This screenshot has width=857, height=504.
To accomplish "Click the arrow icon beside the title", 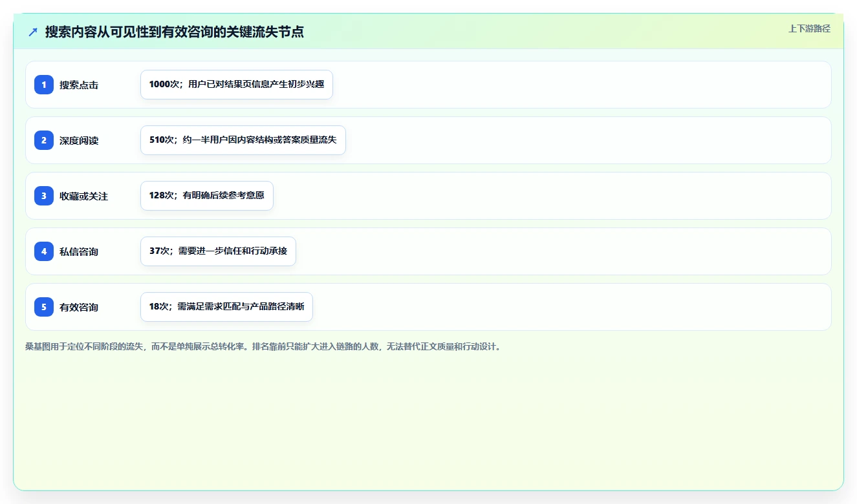I will coord(33,32).
